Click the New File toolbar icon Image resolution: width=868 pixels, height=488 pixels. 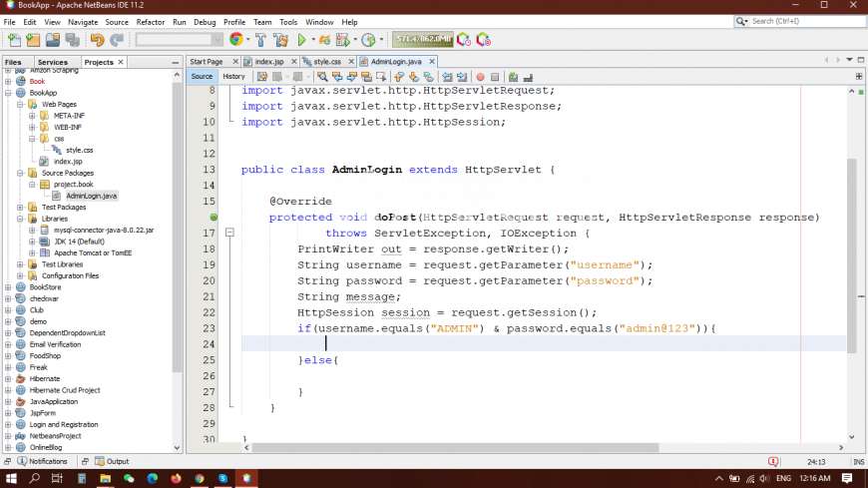tap(14, 40)
